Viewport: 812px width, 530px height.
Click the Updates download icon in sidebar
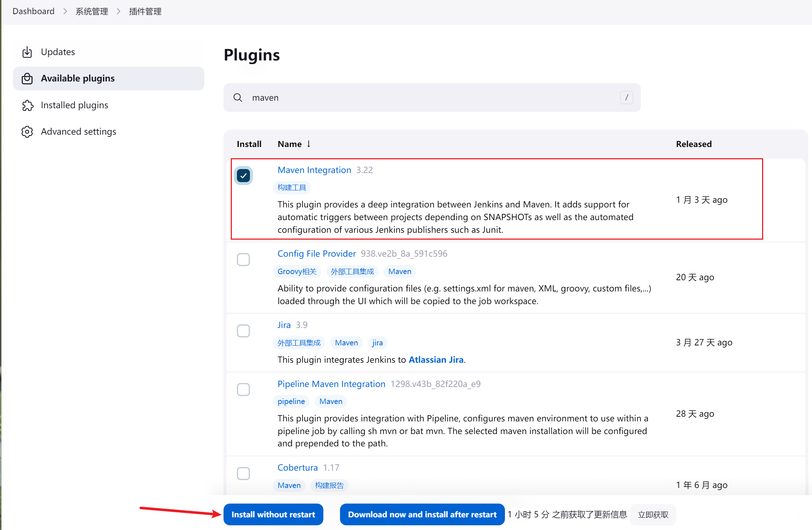point(27,52)
